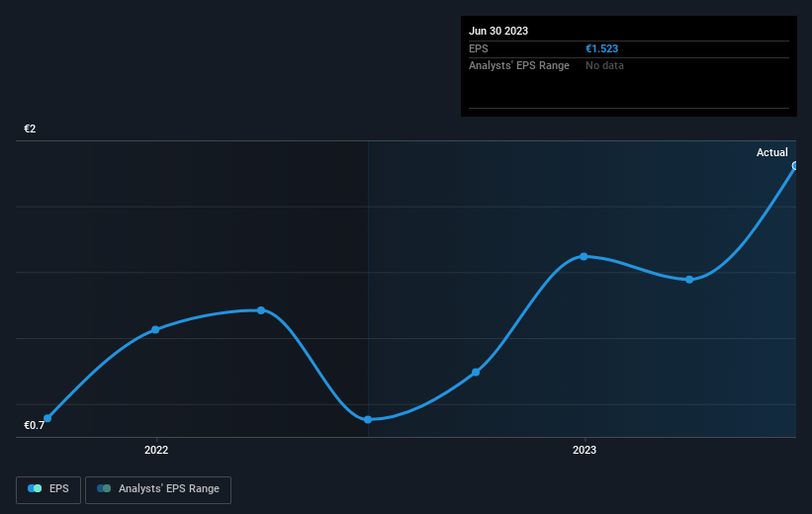Click the €1.523 EPS value

click(601, 48)
